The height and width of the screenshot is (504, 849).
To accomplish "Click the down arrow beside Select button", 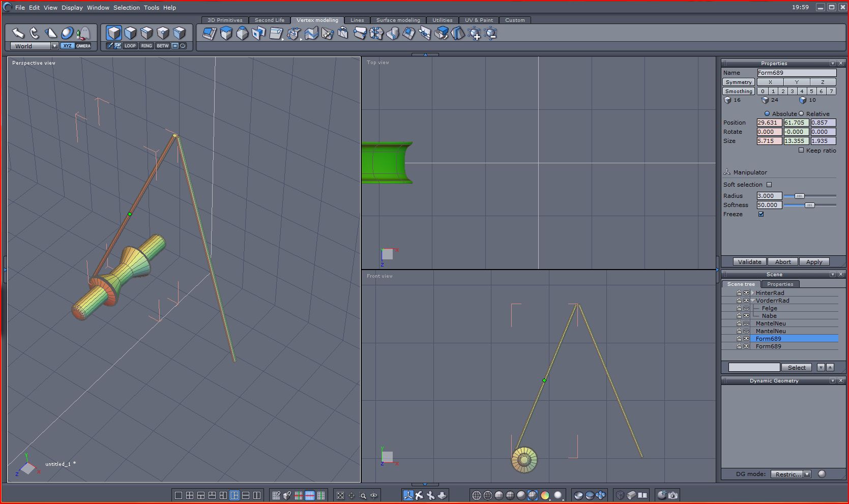I will (821, 367).
